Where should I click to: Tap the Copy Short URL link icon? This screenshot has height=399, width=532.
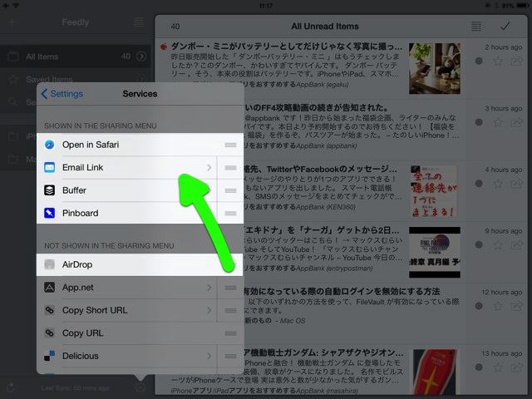[x=50, y=310]
